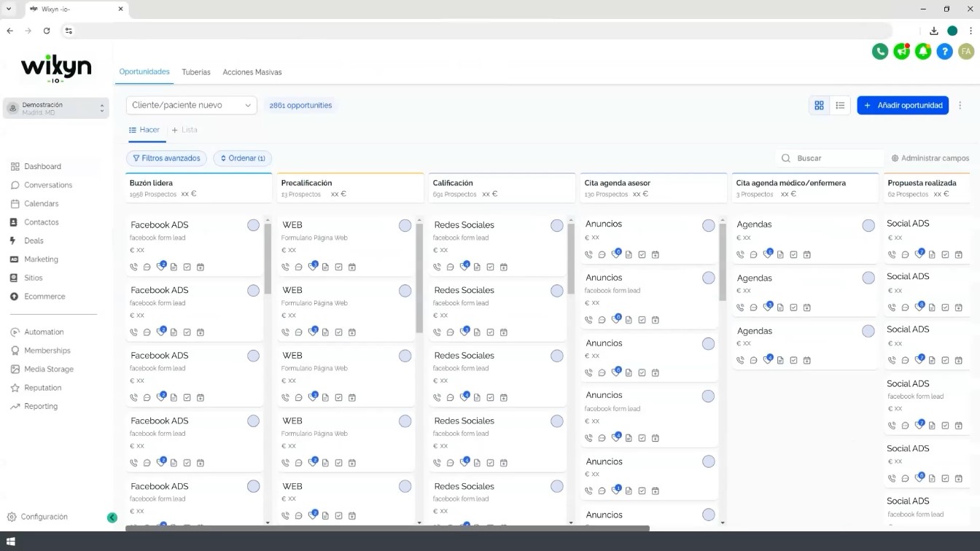Click the call icon on the first Facebook ADS card
Image resolution: width=980 pixels, height=551 pixels.
coord(133,267)
